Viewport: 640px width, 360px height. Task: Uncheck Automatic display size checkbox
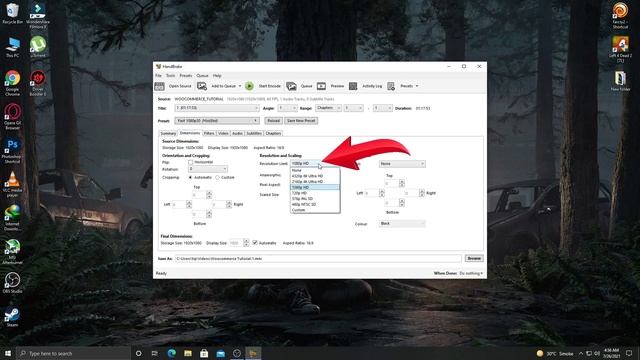point(255,243)
